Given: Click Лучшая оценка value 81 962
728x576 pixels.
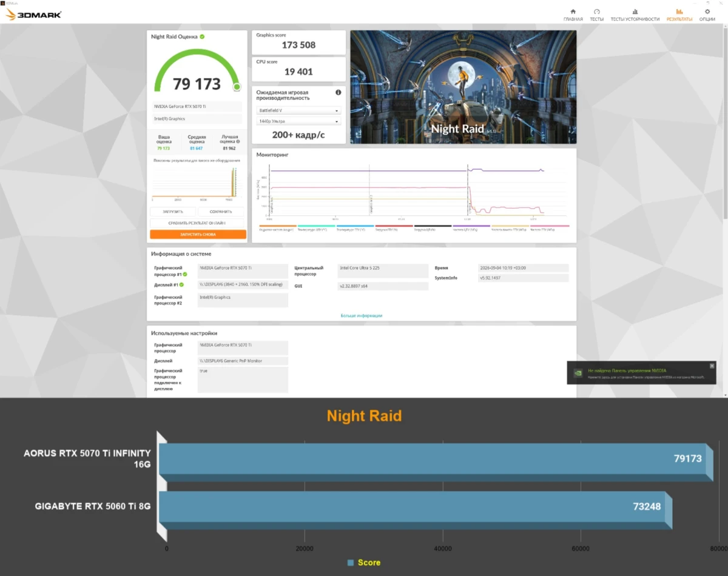Looking at the screenshot, I should (x=229, y=148).
